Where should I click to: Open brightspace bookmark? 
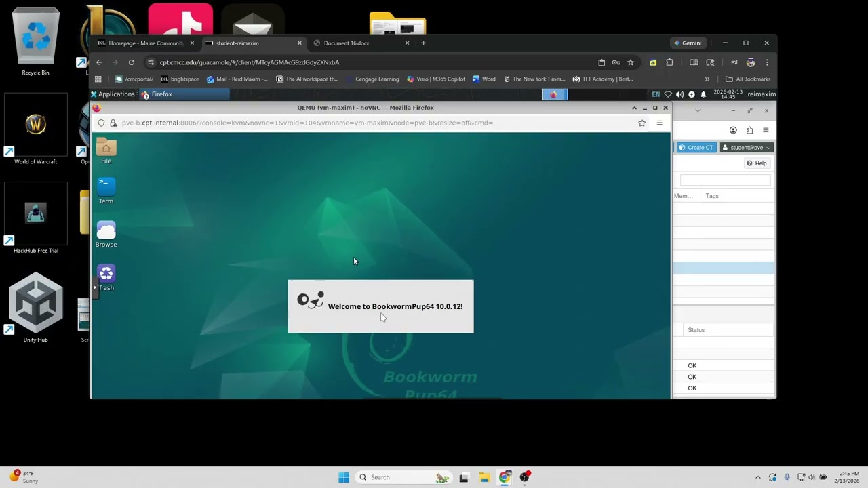click(x=180, y=79)
